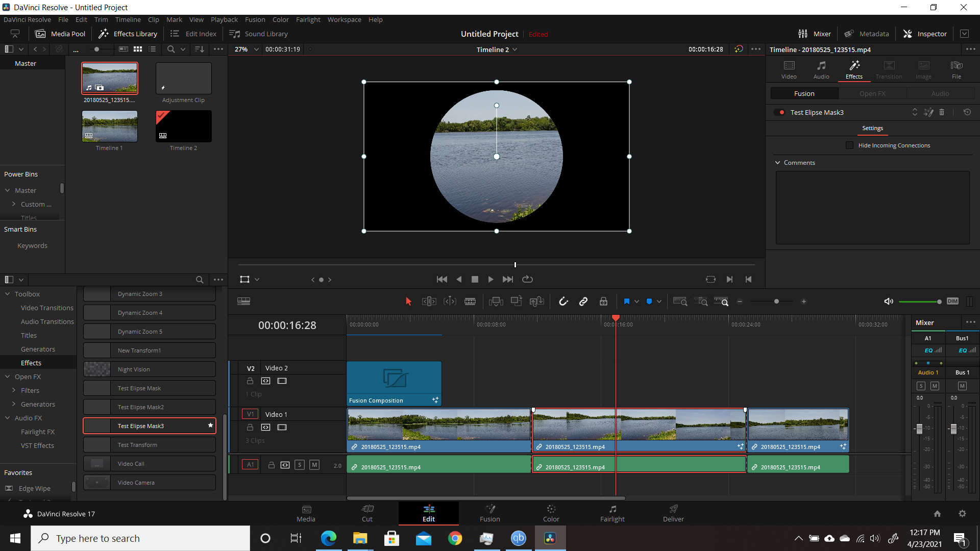Open the Mixer panel
The width and height of the screenshot is (980, 551).
click(x=815, y=34)
